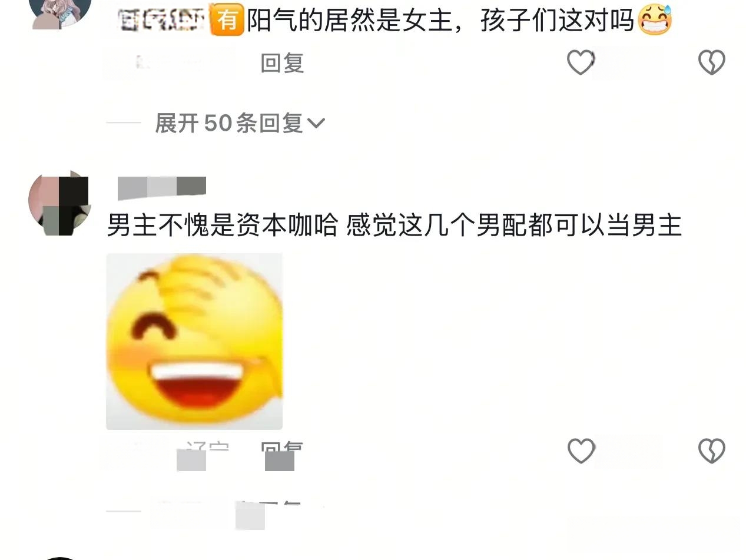Like the comment about 阳气的居然是女主
The image size is (746, 560).
point(581,62)
